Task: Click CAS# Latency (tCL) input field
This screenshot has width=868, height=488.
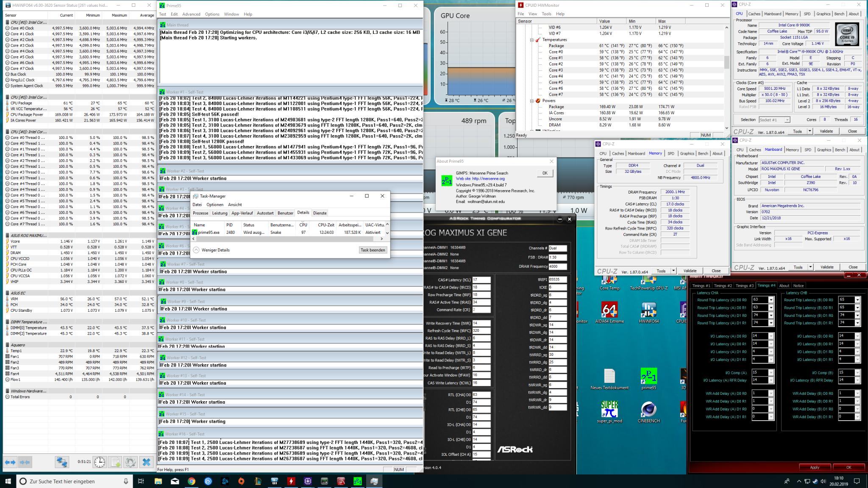Action: [481, 280]
